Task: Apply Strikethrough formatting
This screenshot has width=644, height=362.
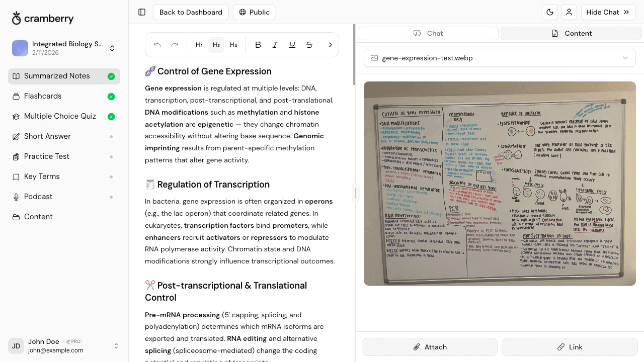Action: tap(309, 45)
